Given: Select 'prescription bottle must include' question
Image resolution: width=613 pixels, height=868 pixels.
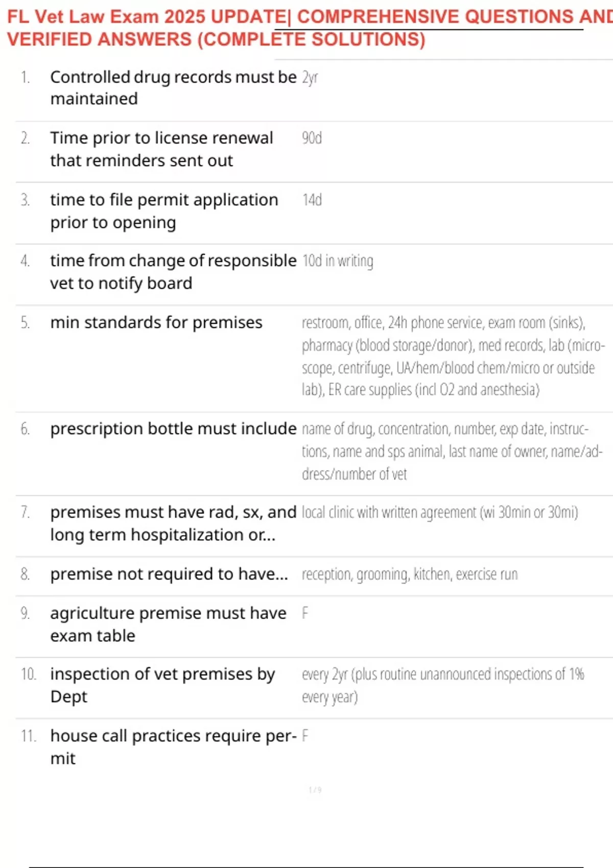Looking at the screenshot, I should tap(173, 429).
